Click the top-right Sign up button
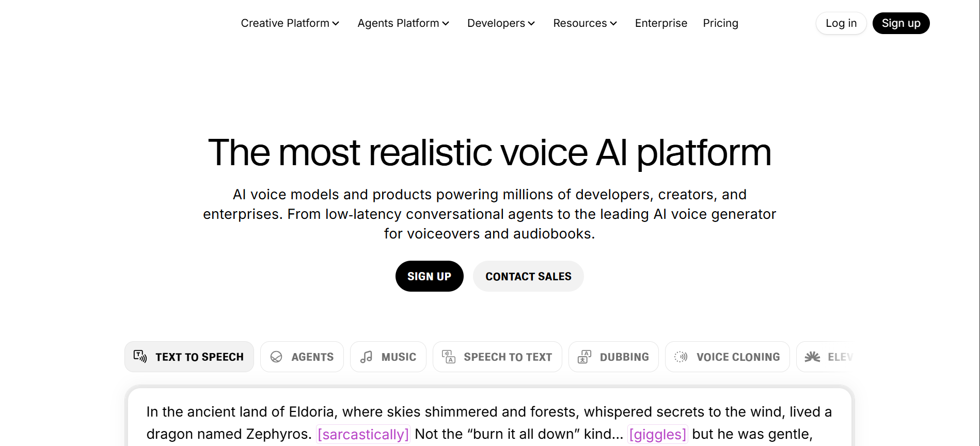Viewport: 980px width, 446px height. point(900,23)
